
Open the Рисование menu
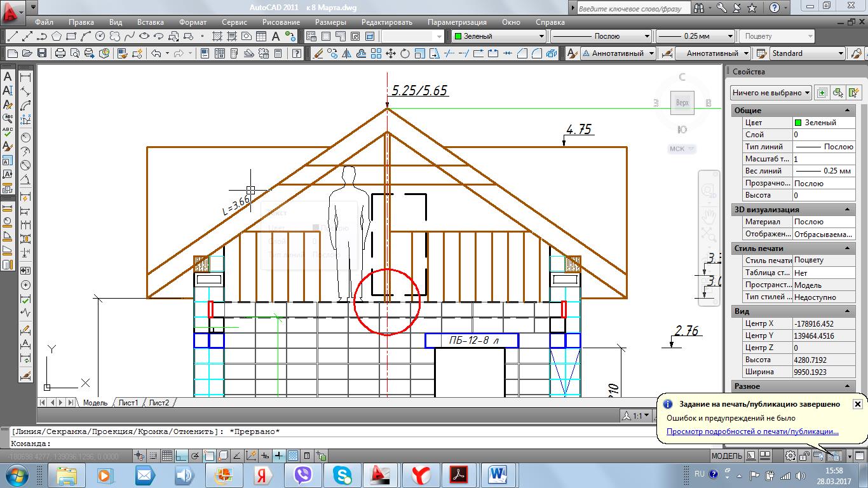tap(281, 22)
